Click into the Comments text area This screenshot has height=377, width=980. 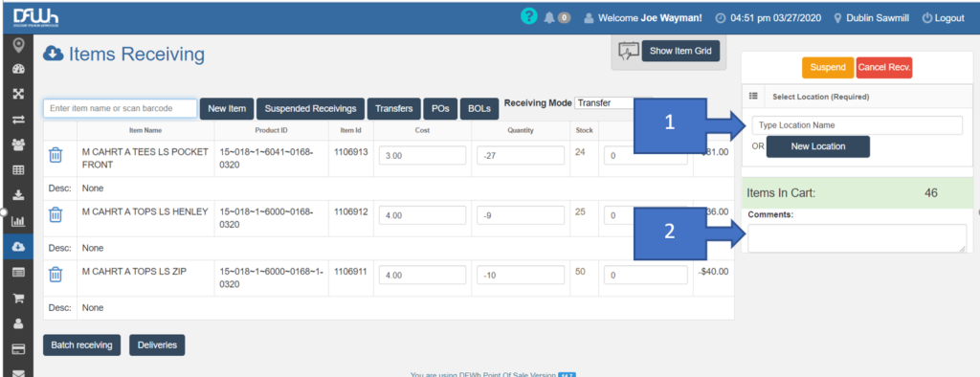tap(857, 238)
